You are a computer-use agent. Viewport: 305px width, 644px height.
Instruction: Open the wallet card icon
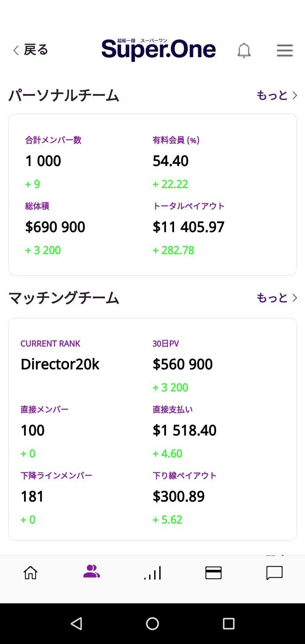tap(213, 573)
